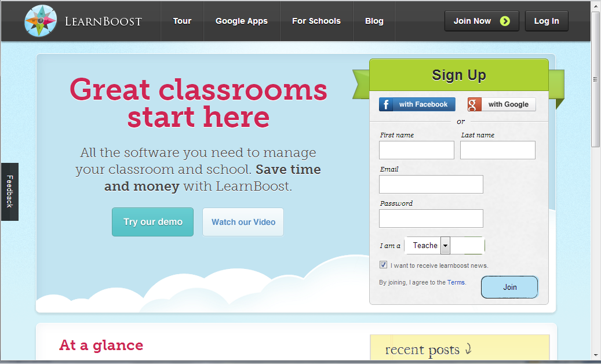Sign up with Facebook button
Viewport: 601px width, 364px height.
[417, 104]
